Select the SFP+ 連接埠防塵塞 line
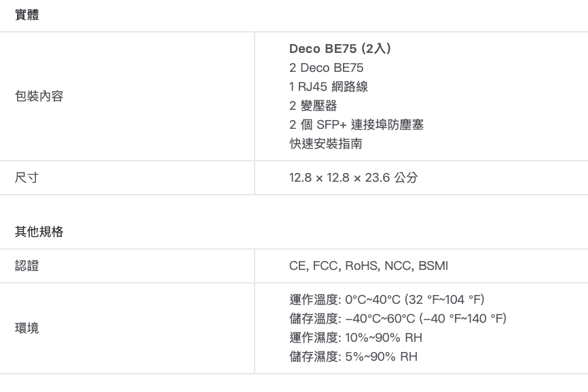Viewport: 588px width, 392px height. 356,125
